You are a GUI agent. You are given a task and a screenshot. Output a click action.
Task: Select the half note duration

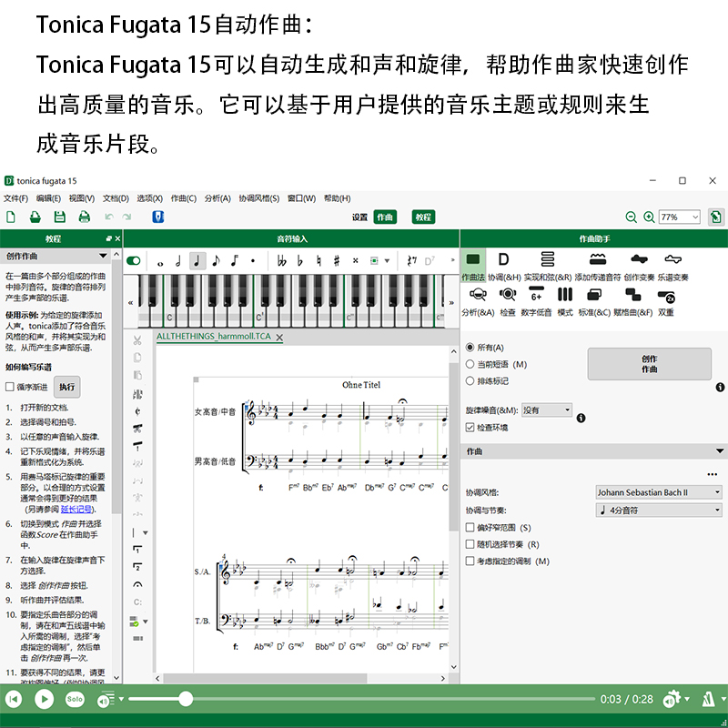tap(178, 261)
